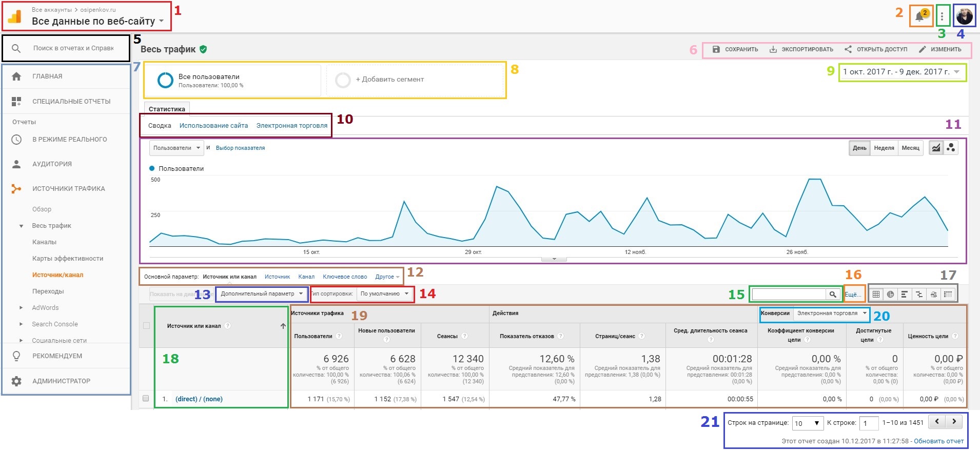The height and width of the screenshot is (450, 980).
Task: Toggle the select-all rows checkbox in header
Action: point(146,326)
